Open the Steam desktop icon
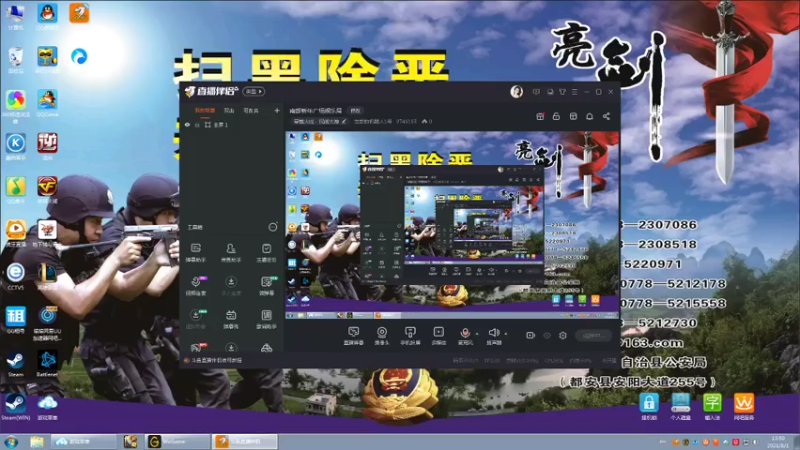The height and width of the screenshot is (450, 800). coord(15,364)
